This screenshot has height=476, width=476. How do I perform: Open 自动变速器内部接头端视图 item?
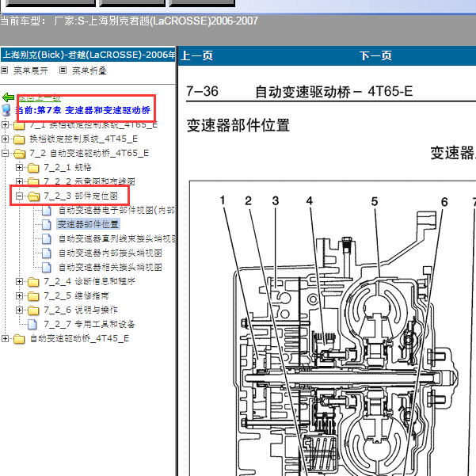pos(110,253)
